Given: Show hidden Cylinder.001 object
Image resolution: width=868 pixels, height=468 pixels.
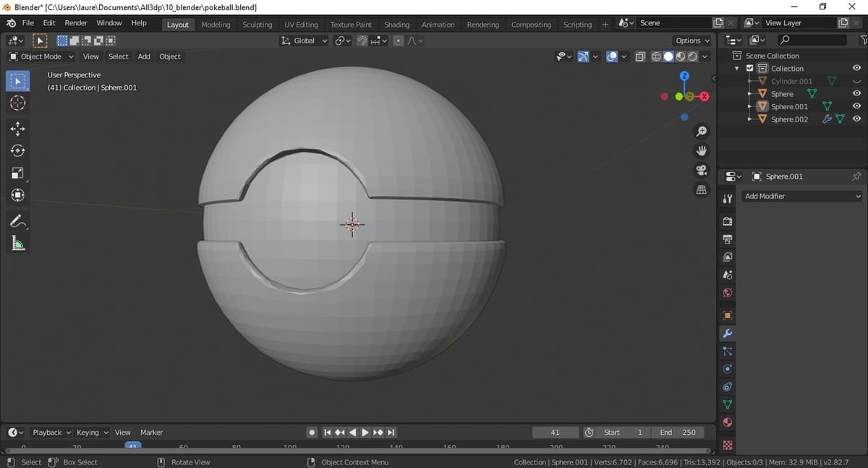Looking at the screenshot, I should click(x=856, y=81).
